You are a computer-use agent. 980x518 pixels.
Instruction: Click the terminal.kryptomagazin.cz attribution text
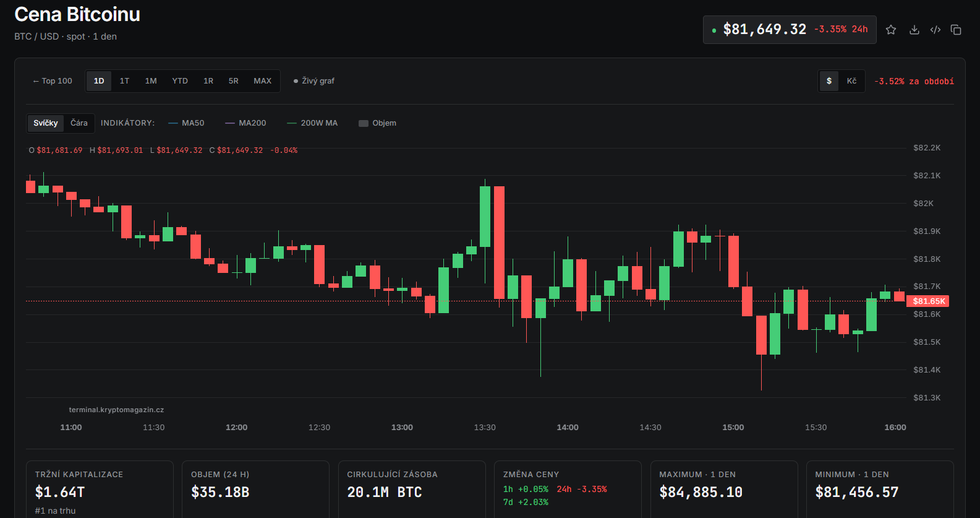(116, 410)
